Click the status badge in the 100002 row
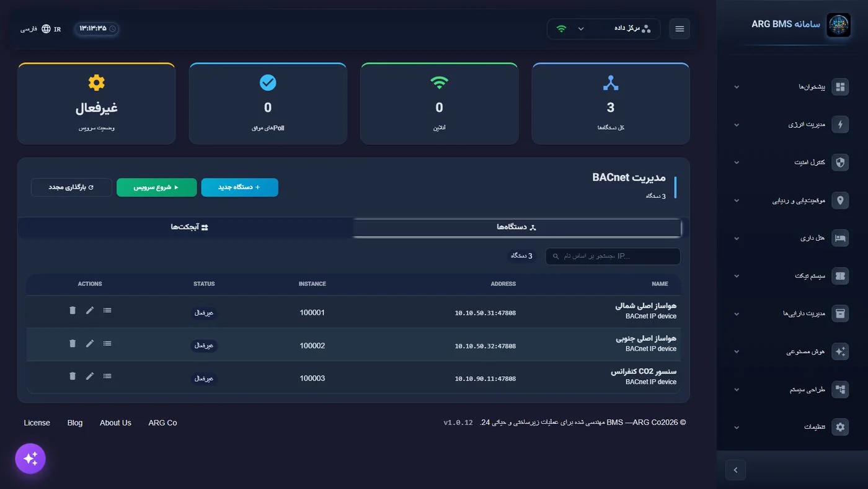Image resolution: width=868 pixels, height=489 pixels. (204, 346)
